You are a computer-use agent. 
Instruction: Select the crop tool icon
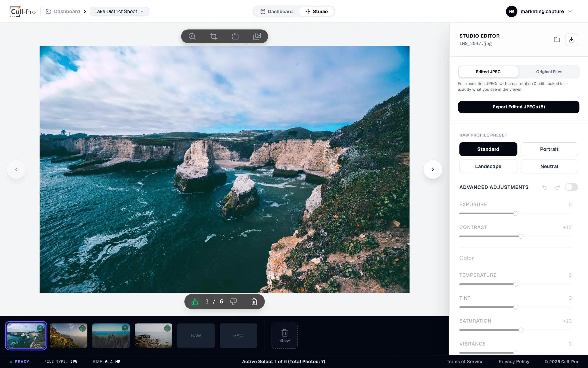tap(214, 36)
